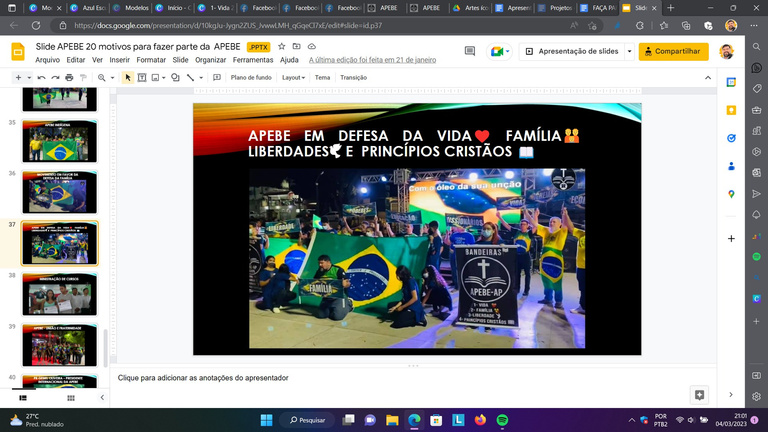Open the Layout dropdown
The height and width of the screenshot is (432, 768).
[293, 77]
